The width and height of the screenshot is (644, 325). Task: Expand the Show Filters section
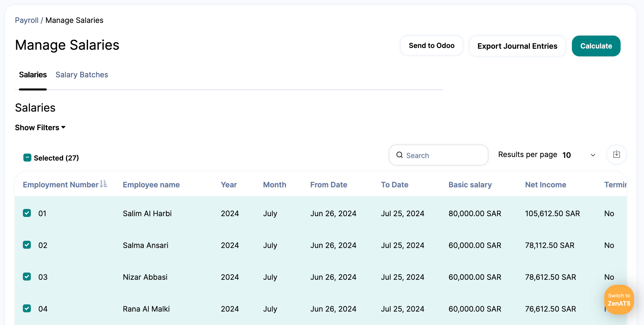[x=40, y=127]
